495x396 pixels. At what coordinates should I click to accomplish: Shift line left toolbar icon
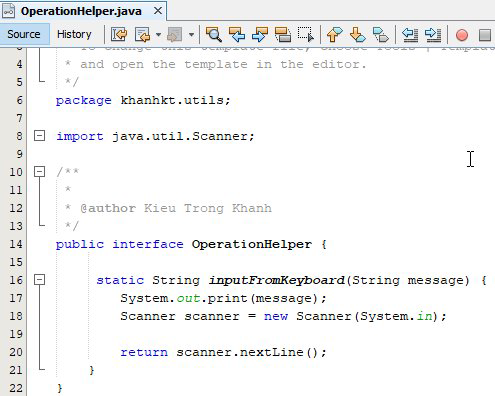click(410, 34)
